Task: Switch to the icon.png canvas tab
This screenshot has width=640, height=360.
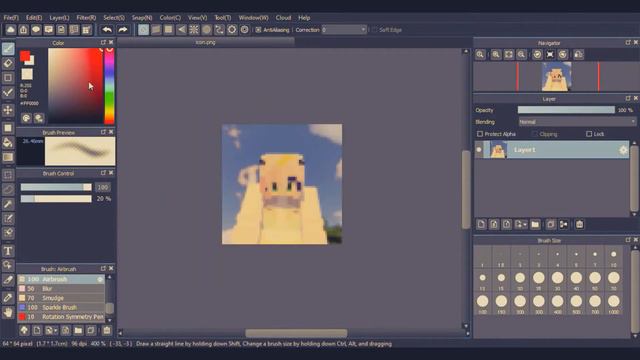Action: tap(205, 42)
